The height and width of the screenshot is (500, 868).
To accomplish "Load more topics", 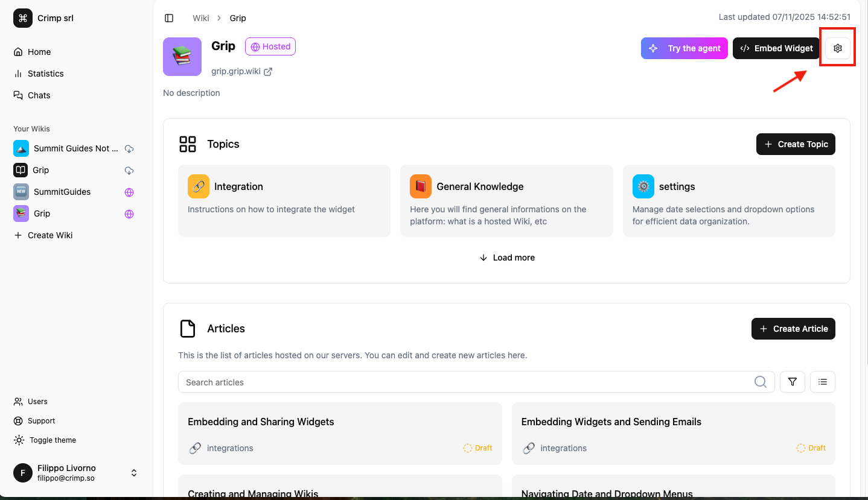I will 506,258.
